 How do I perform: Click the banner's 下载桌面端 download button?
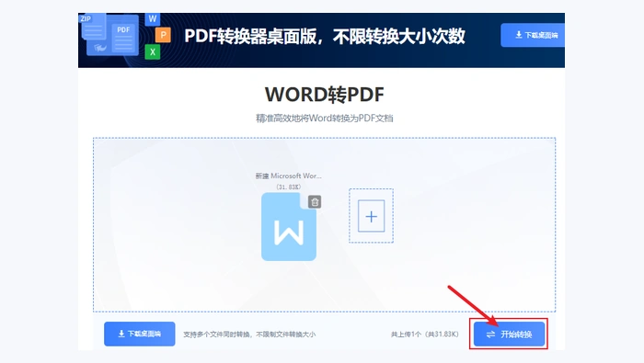(x=533, y=35)
